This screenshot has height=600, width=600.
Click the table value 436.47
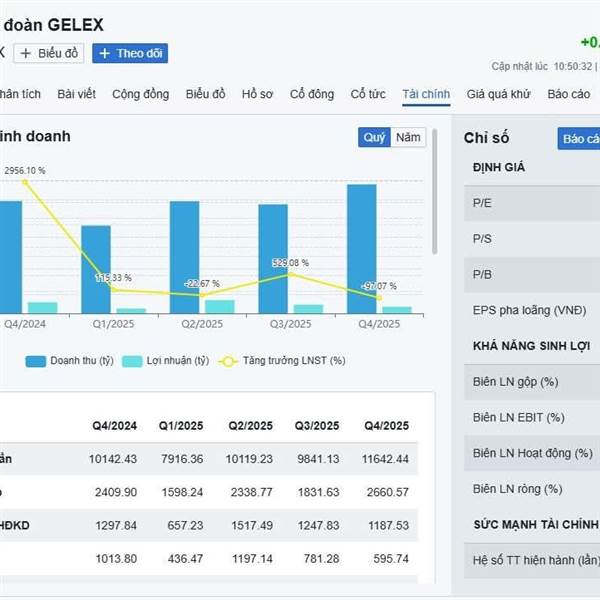pos(185,559)
